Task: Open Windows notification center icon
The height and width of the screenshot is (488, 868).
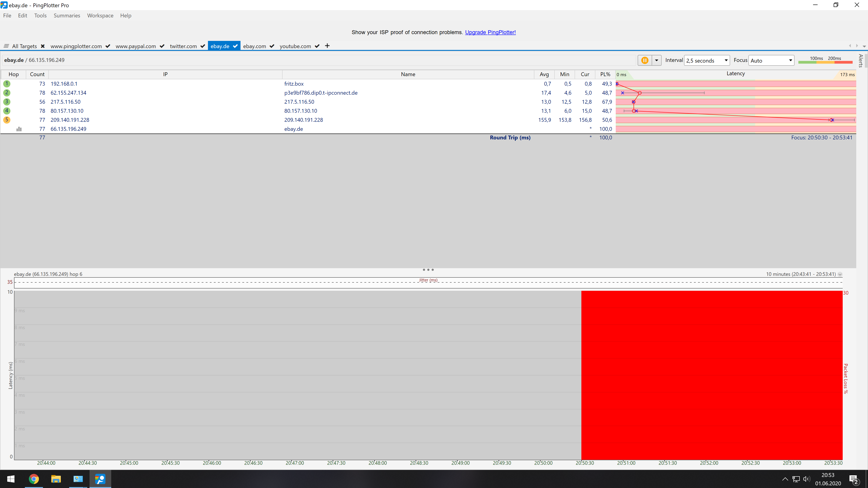Action: click(854, 479)
